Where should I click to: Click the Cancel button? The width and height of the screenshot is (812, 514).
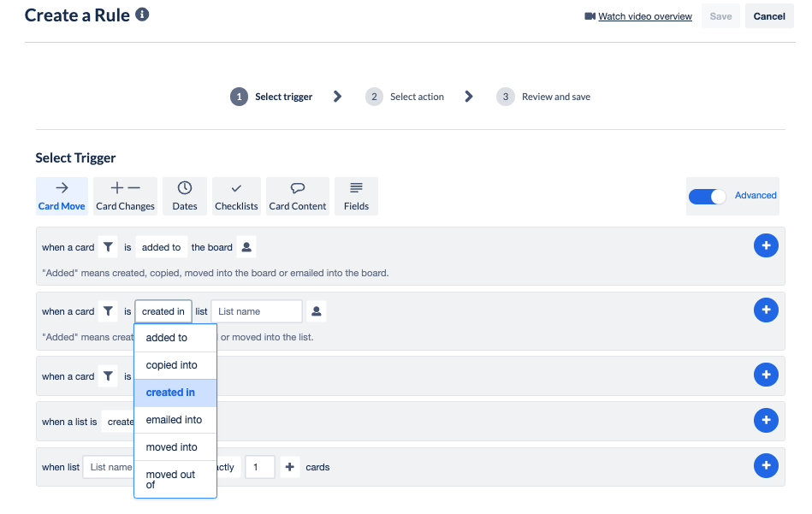pos(768,15)
